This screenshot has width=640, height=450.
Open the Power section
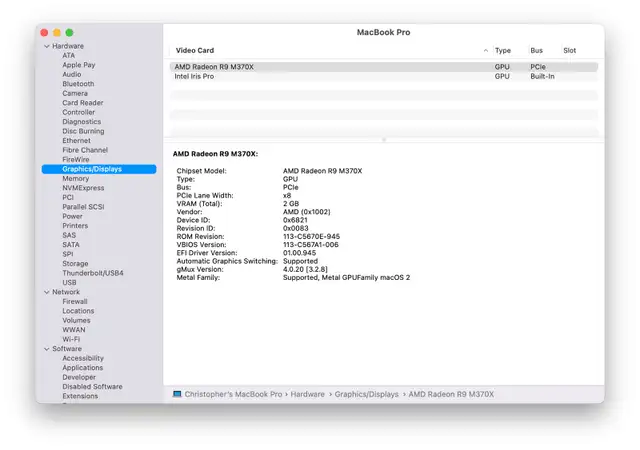coord(73,216)
